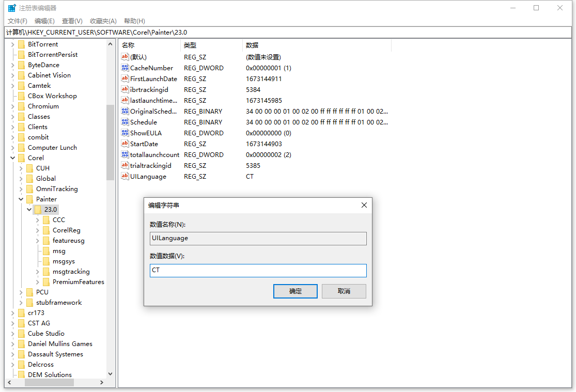Click the Dassault Systemes folder icon
This screenshot has height=392, width=576.
pos(21,354)
